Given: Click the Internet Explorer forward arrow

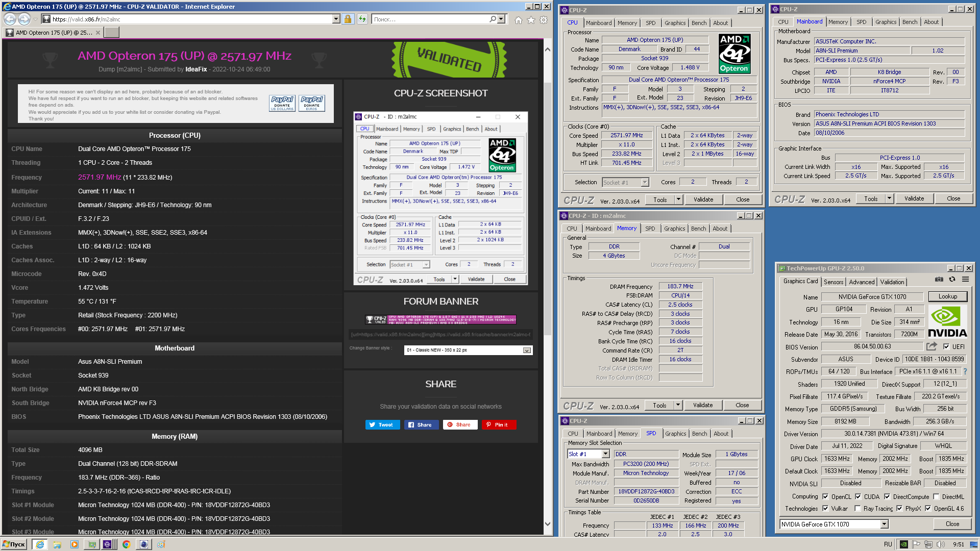Looking at the screenshot, I should click(x=24, y=19).
